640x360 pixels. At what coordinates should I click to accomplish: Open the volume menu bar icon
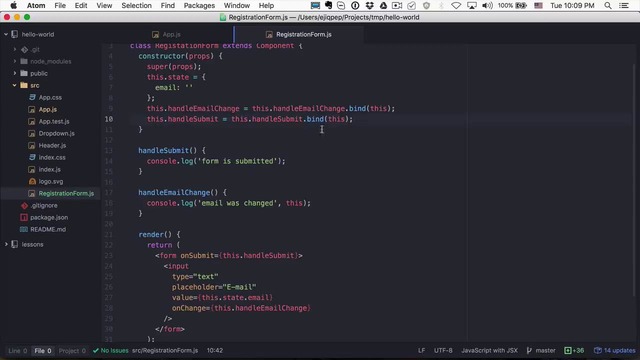pyautogui.click(x=487, y=5)
